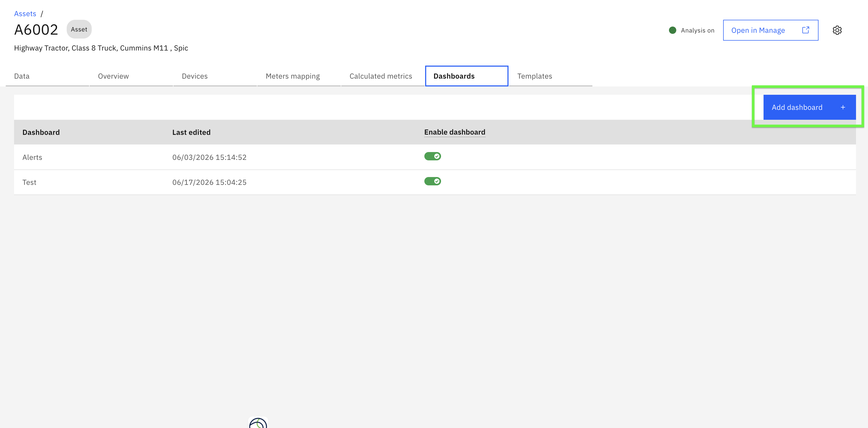868x428 pixels.
Task: Click the Open in Manage button
Action: point(771,30)
